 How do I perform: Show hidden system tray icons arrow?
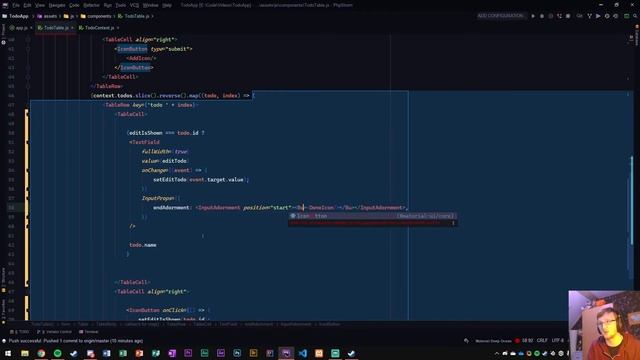497,353
